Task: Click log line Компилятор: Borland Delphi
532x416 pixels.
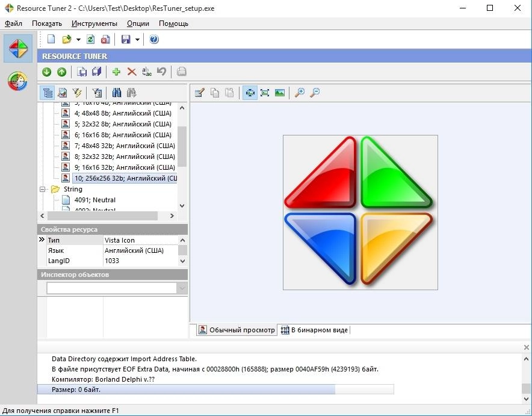Action: (x=103, y=379)
